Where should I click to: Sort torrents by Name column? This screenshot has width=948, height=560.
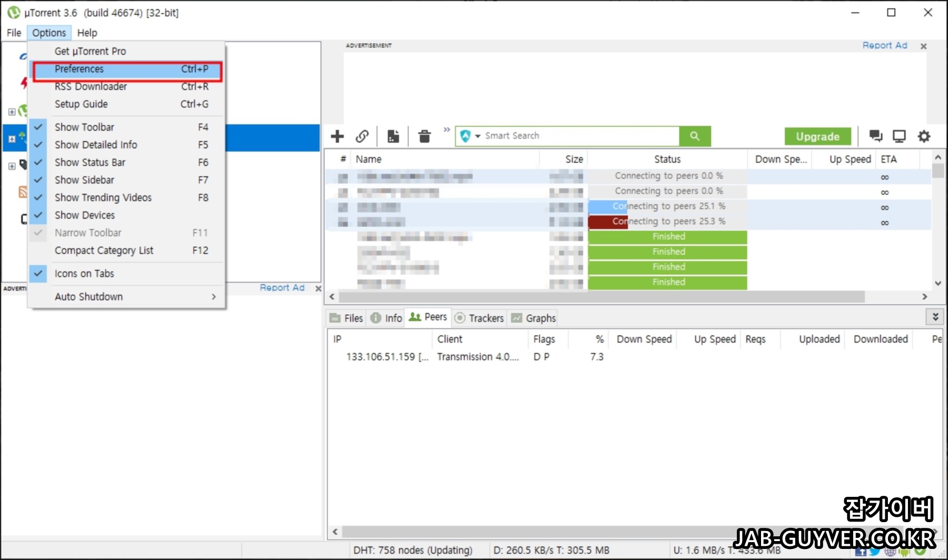446,159
